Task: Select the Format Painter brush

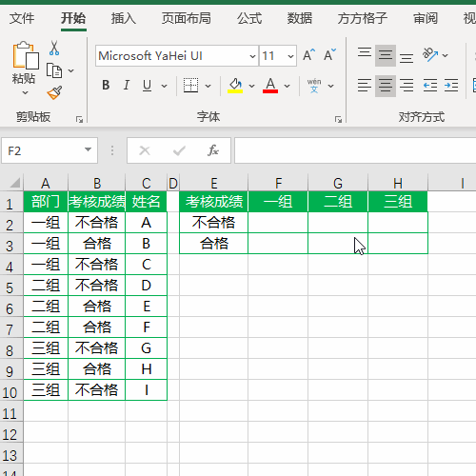Action: point(54,92)
